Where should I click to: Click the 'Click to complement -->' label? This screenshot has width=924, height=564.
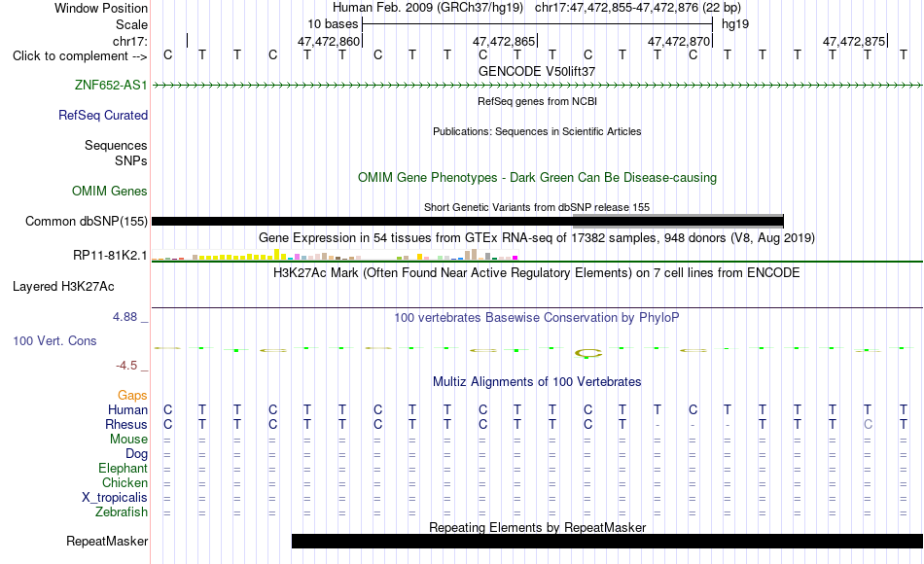tap(80, 56)
